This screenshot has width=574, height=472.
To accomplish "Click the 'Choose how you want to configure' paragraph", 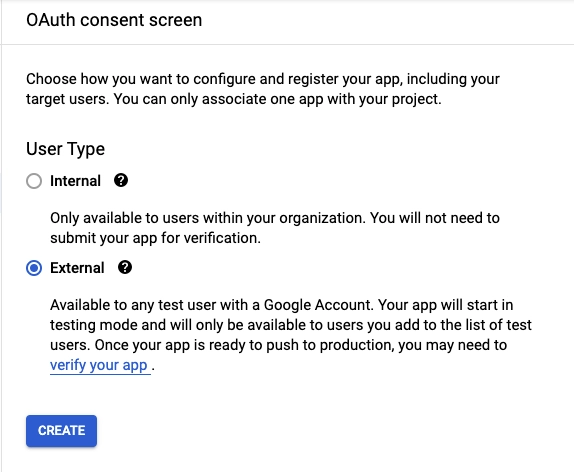I will pyautogui.click(x=263, y=89).
